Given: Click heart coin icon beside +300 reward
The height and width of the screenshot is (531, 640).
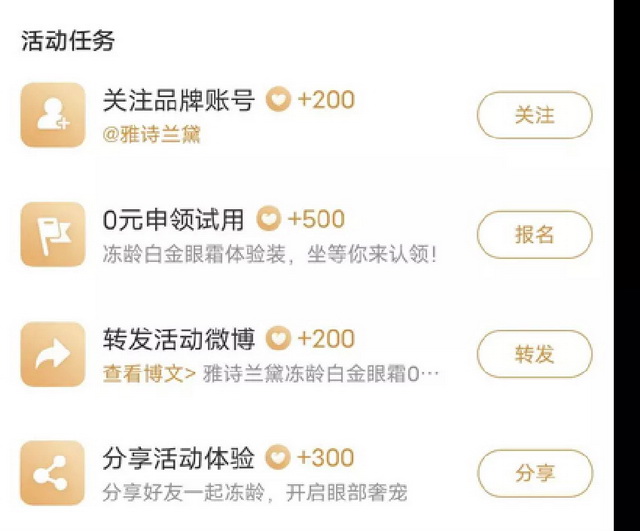Looking at the screenshot, I should coord(277,458).
